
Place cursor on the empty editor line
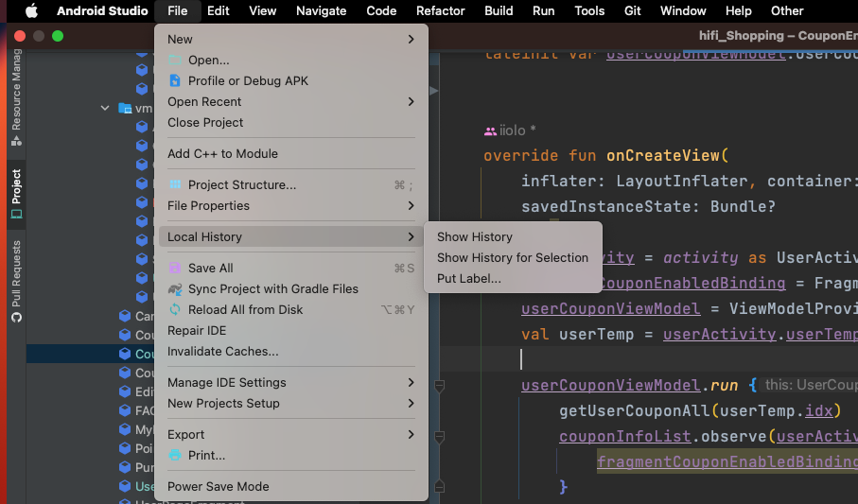coord(649,359)
